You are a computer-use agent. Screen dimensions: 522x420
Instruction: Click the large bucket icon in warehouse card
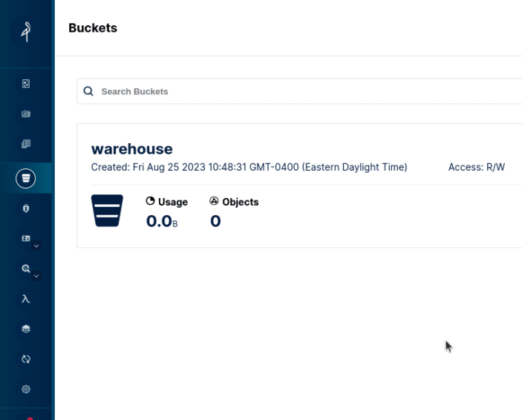coord(107,211)
